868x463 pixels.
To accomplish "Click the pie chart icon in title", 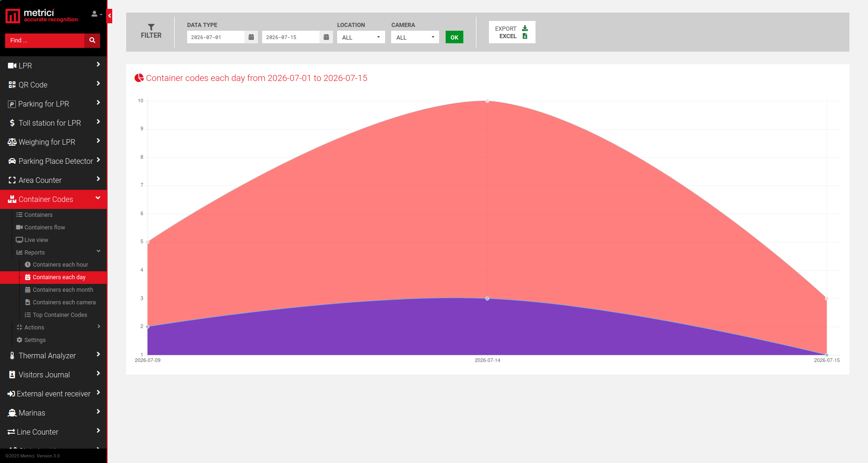I will tap(139, 78).
